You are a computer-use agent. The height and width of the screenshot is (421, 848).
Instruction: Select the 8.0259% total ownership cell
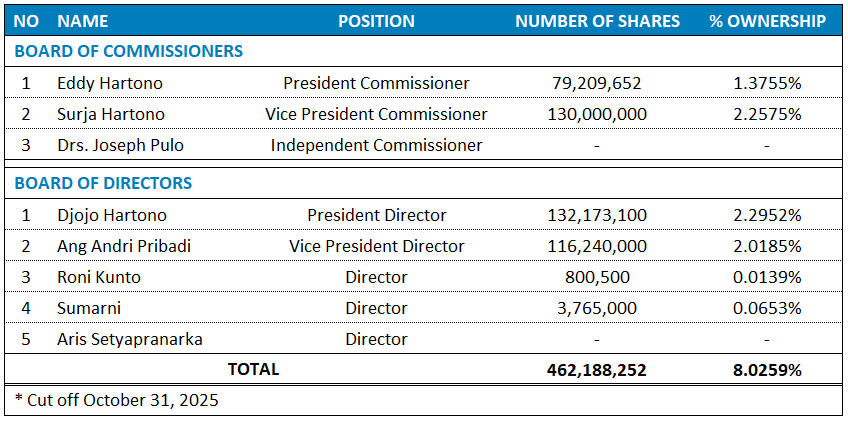point(767,370)
